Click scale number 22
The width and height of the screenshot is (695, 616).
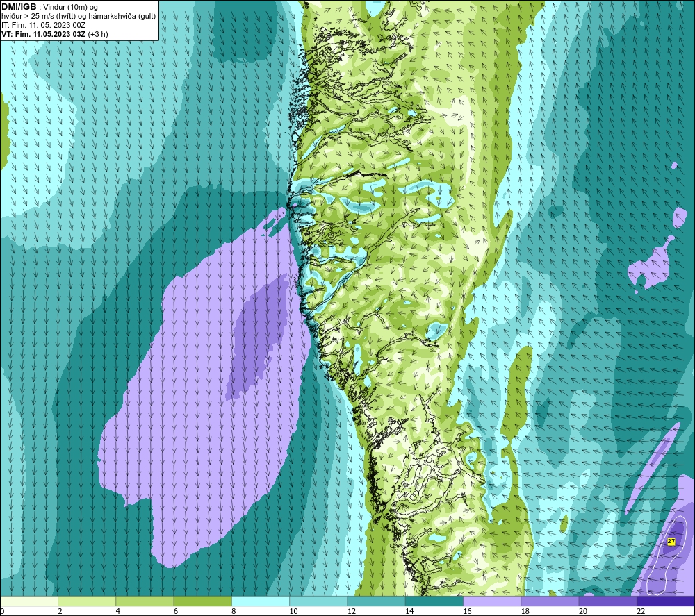(x=641, y=611)
